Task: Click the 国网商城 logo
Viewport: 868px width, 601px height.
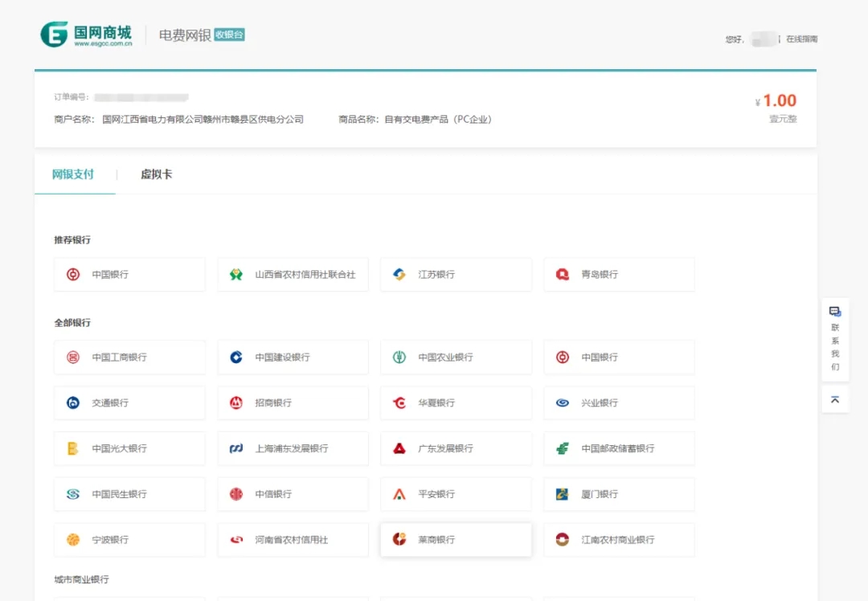Action: tap(86, 35)
